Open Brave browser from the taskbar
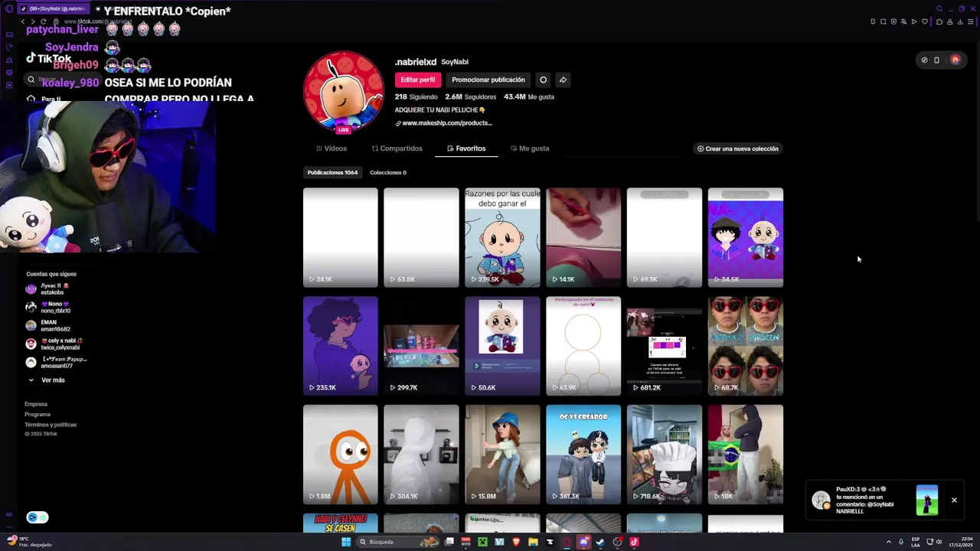980x551 pixels. click(x=517, y=542)
